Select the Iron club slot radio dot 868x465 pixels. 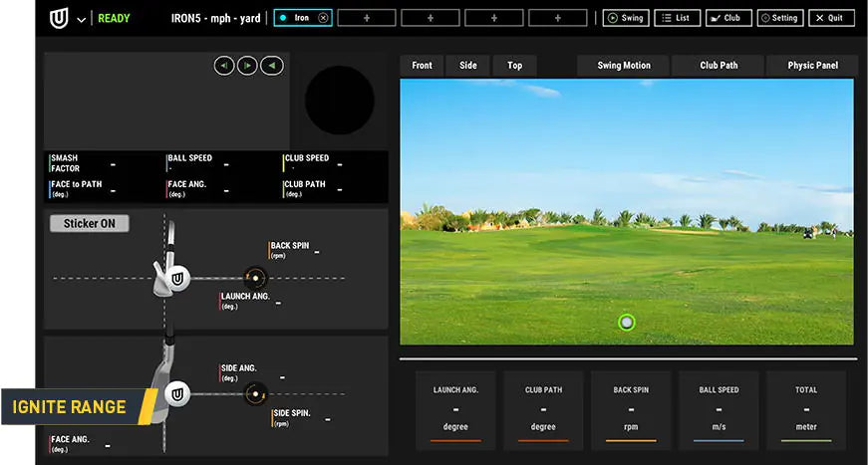coord(283,18)
